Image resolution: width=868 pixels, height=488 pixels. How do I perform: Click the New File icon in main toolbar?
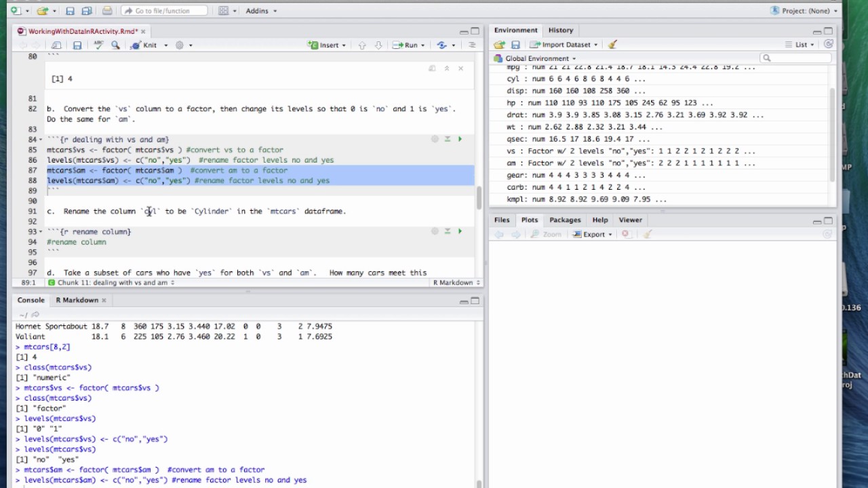click(x=16, y=11)
